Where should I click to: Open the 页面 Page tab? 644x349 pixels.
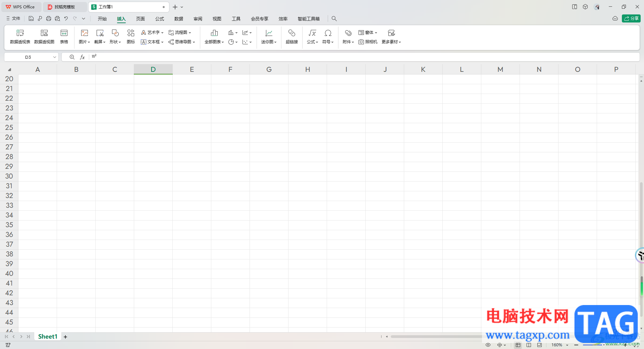click(141, 19)
